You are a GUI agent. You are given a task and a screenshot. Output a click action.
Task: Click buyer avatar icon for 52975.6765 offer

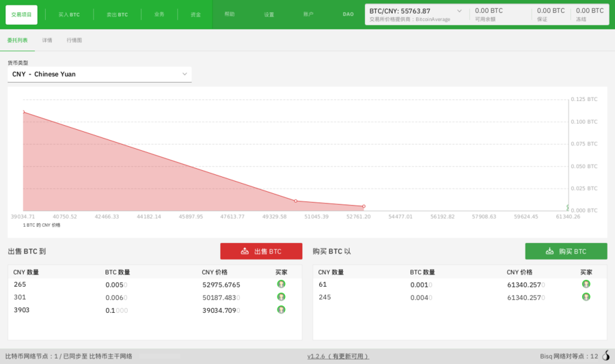(x=281, y=284)
